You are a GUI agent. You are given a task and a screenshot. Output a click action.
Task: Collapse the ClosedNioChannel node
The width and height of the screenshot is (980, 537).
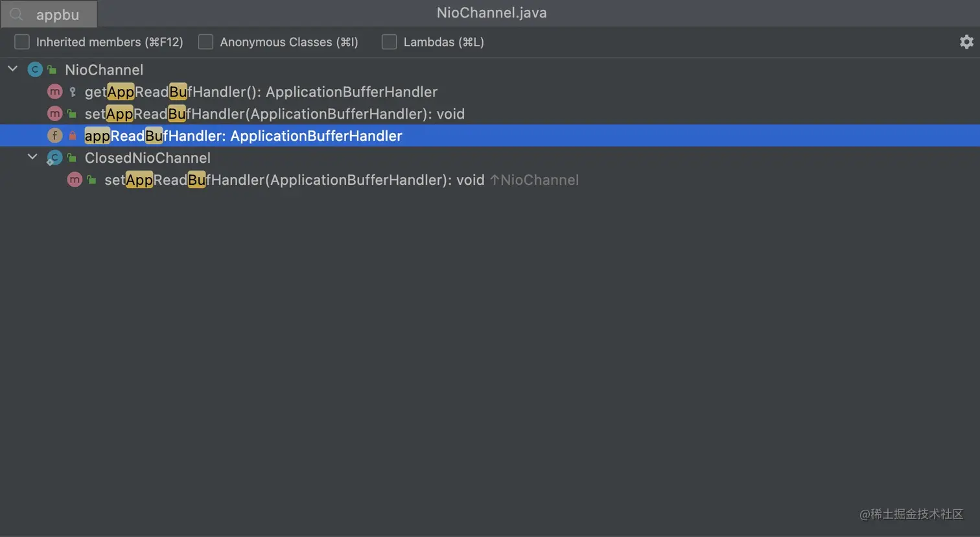pos(32,156)
